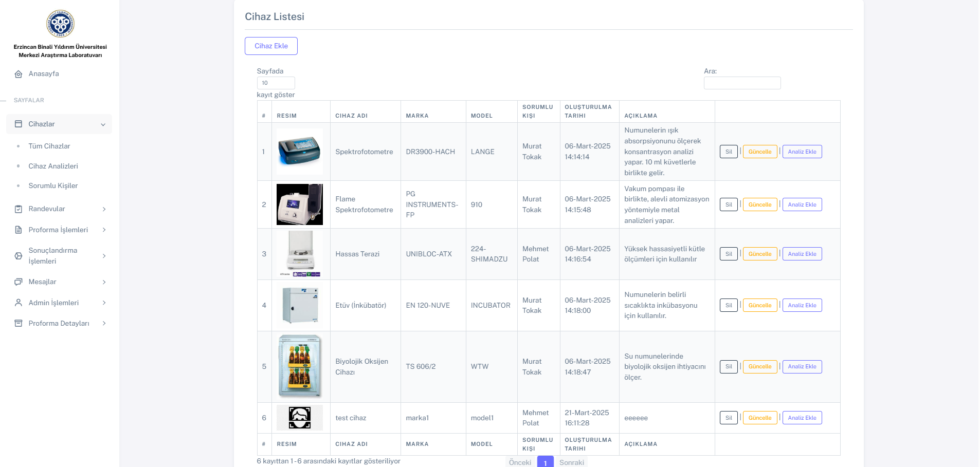Expand the Mesajlar submenu arrow
980x467 pixels.
pyautogui.click(x=104, y=282)
